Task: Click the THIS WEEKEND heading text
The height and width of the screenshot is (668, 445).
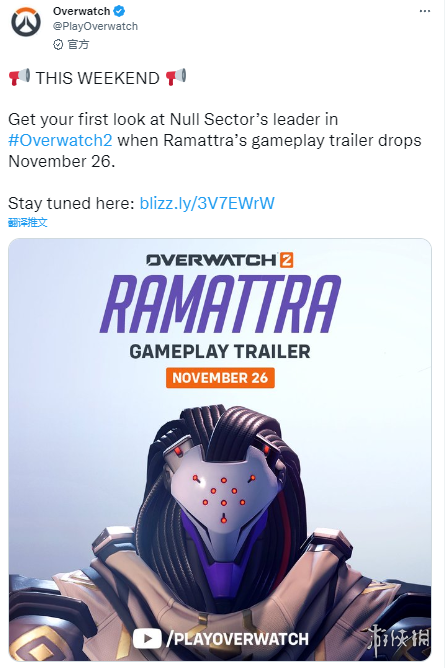Action: click(x=98, y=78)
